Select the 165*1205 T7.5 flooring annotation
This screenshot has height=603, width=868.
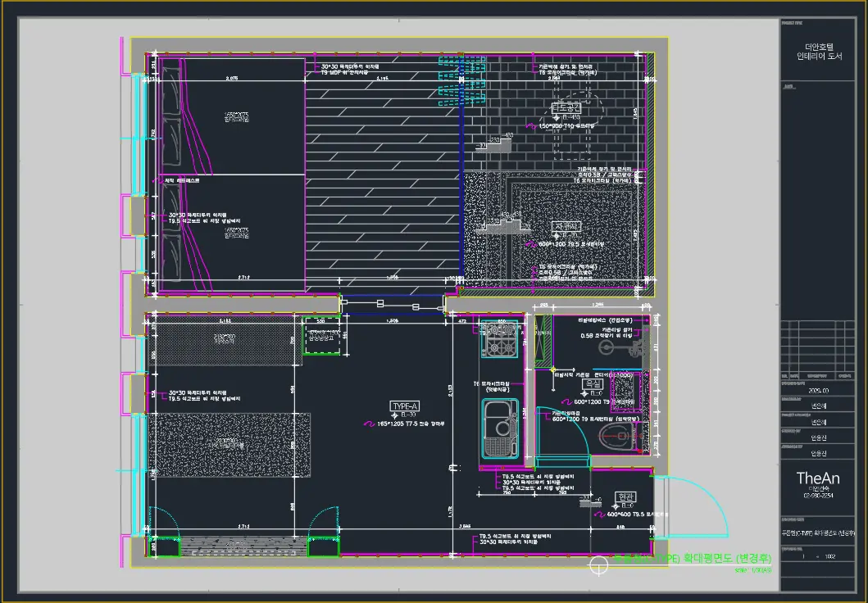click(410, 424)
